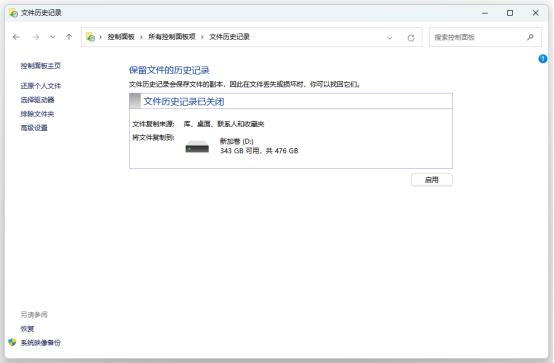The width and height of the screenshot is (554, 363).
Task: Click the 保留文件的历史记录 heading
Action: click(x=169, y=70)
